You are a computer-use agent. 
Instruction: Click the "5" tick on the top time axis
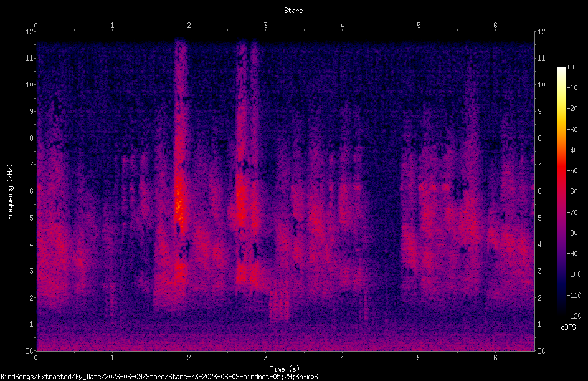point(419,26)
